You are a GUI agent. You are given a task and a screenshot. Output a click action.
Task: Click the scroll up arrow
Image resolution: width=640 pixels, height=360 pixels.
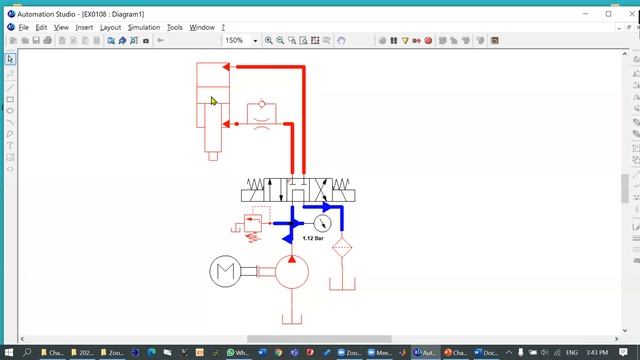[x=624, y=53]
